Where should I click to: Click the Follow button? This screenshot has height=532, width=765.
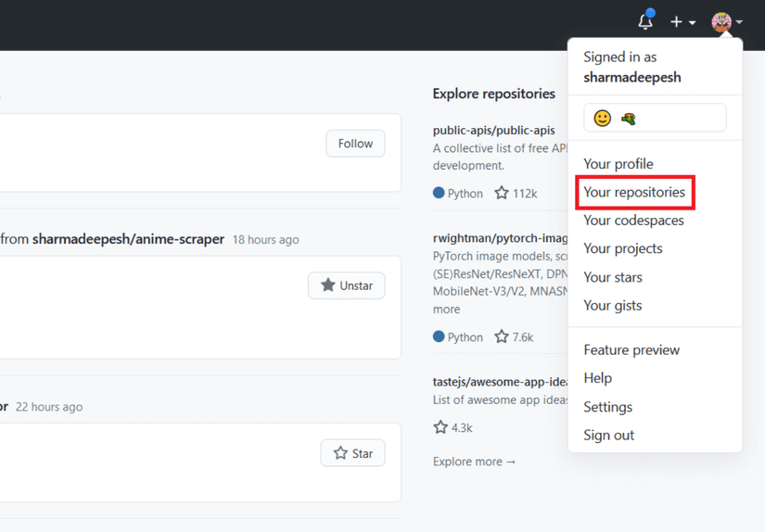(x=355, y=144)
